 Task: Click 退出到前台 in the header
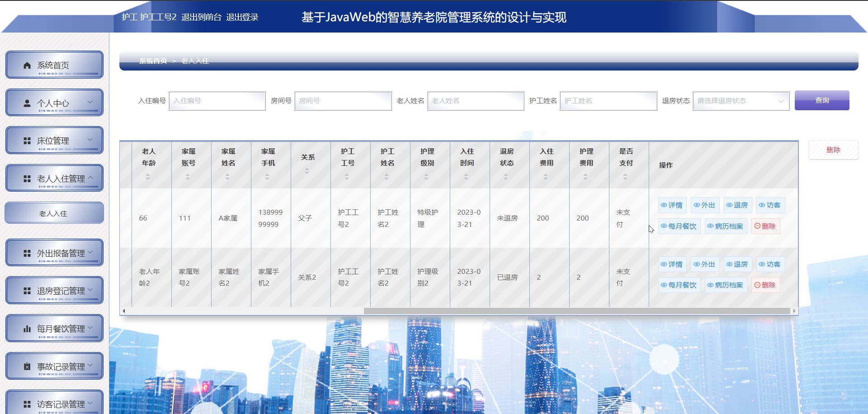pyautogui.click(x=201, y=17)
